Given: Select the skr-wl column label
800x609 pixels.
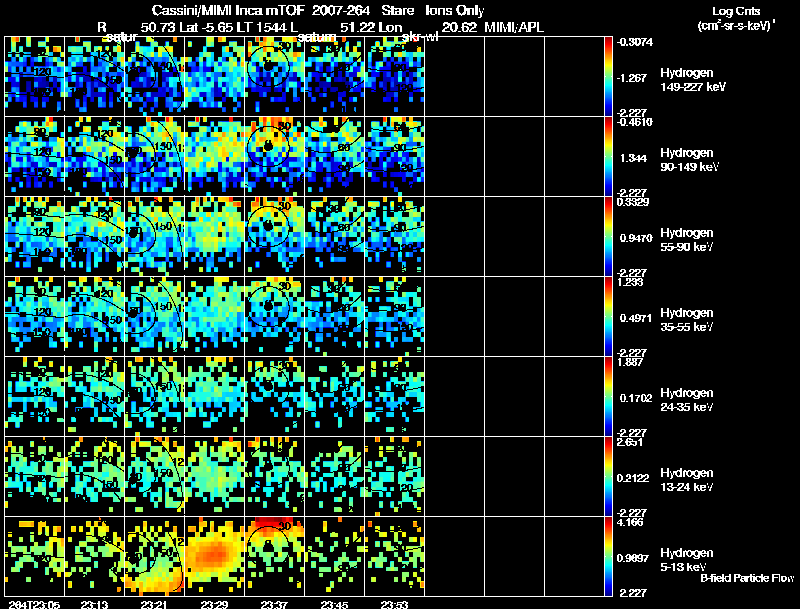Looking at the screenshot, I should (x=420, y=37).
